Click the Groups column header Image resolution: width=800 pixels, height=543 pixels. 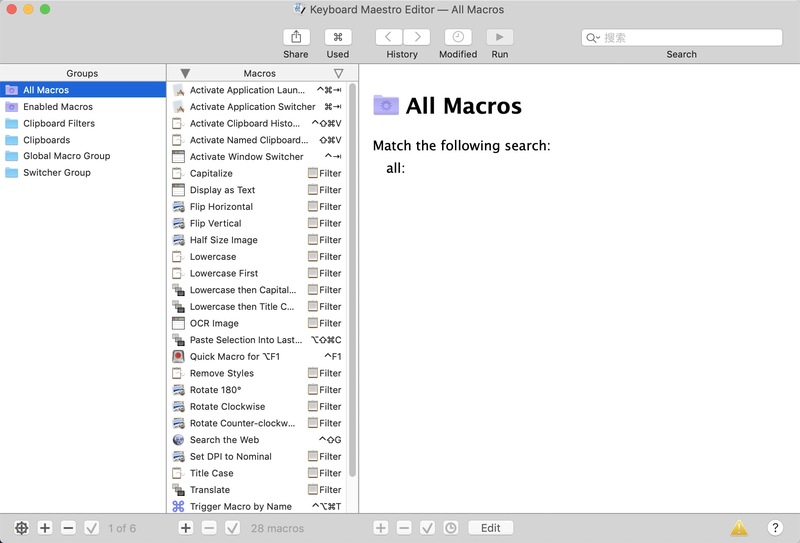click(83, 73)
